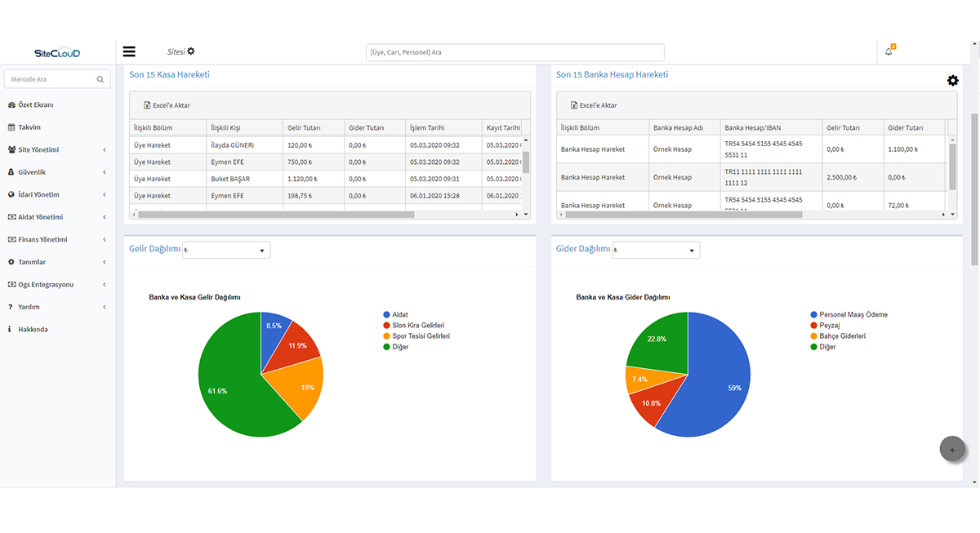Open the Gelir Dağılımı currency dropdown
This screenshot has width=980, height=533.
click(226, 251)
